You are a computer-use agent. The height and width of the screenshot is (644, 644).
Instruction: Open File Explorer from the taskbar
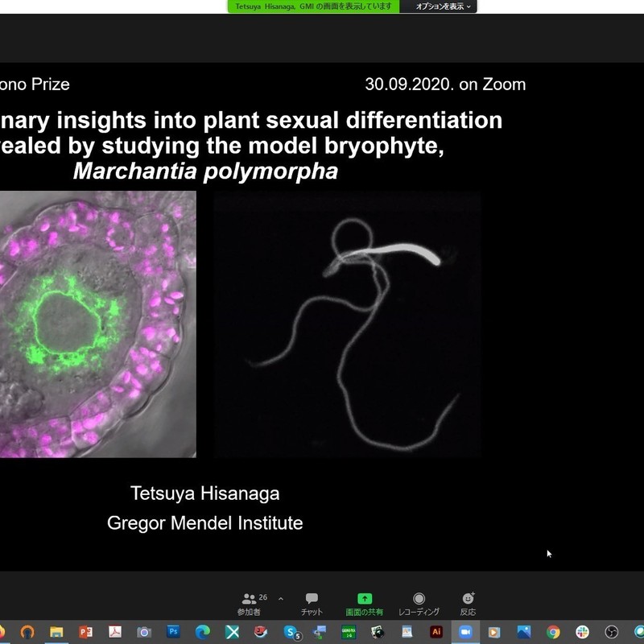tap(56, 632)
